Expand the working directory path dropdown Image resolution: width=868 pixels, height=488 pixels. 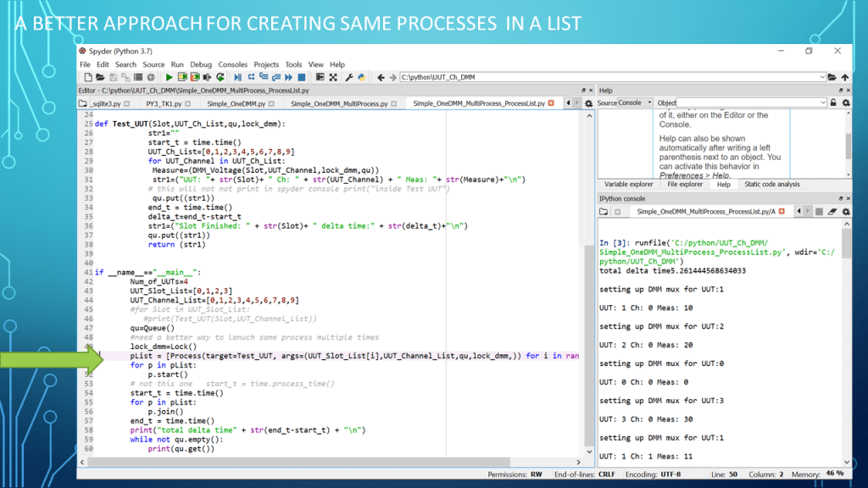(x=822, y=77)
